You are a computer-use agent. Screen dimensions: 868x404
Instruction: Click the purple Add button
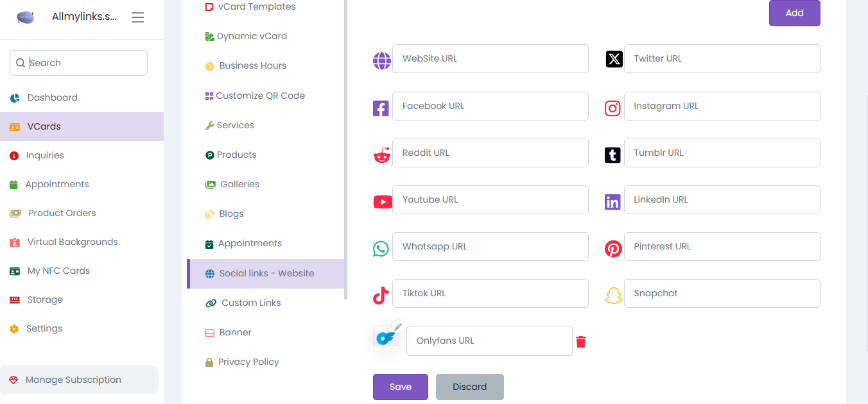click(x=795, y=13)
